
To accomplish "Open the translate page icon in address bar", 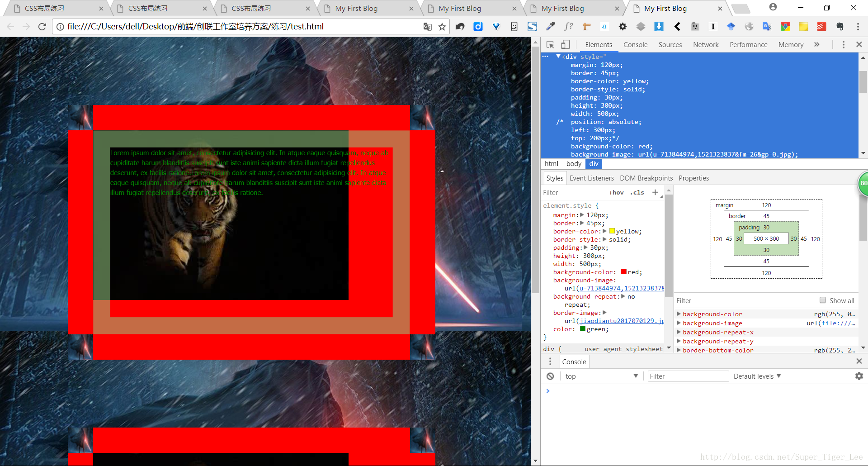I will pyautogui.click(x=427, y=27).
